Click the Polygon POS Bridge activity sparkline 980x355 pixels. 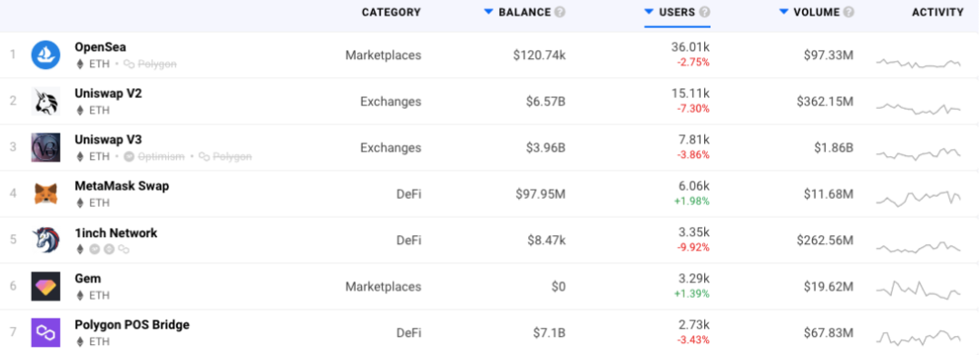pos(918,338)
